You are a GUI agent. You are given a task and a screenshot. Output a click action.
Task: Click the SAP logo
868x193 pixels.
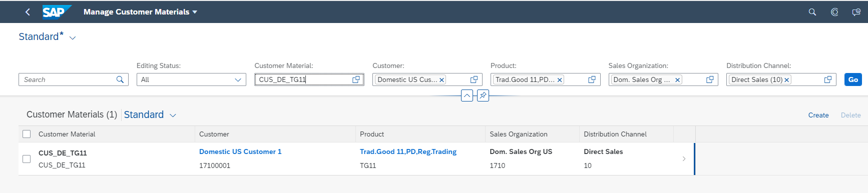pyautogui.click(x=57, y=11)
